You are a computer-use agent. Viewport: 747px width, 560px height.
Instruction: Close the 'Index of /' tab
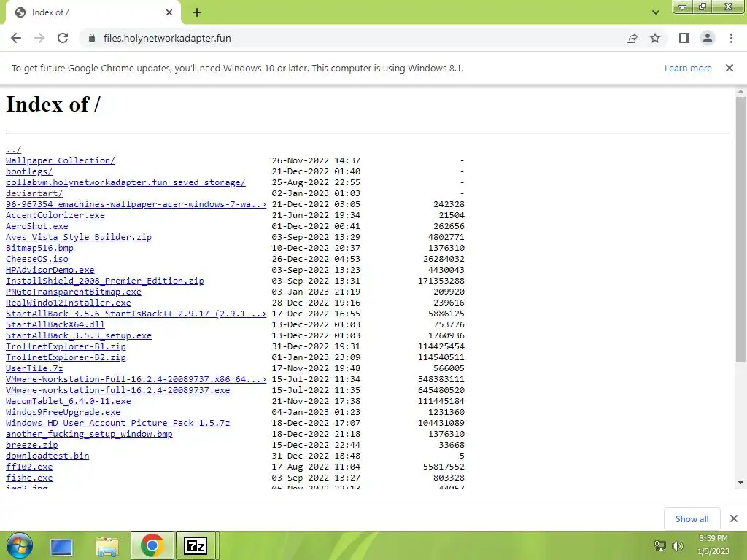(169, 12)
